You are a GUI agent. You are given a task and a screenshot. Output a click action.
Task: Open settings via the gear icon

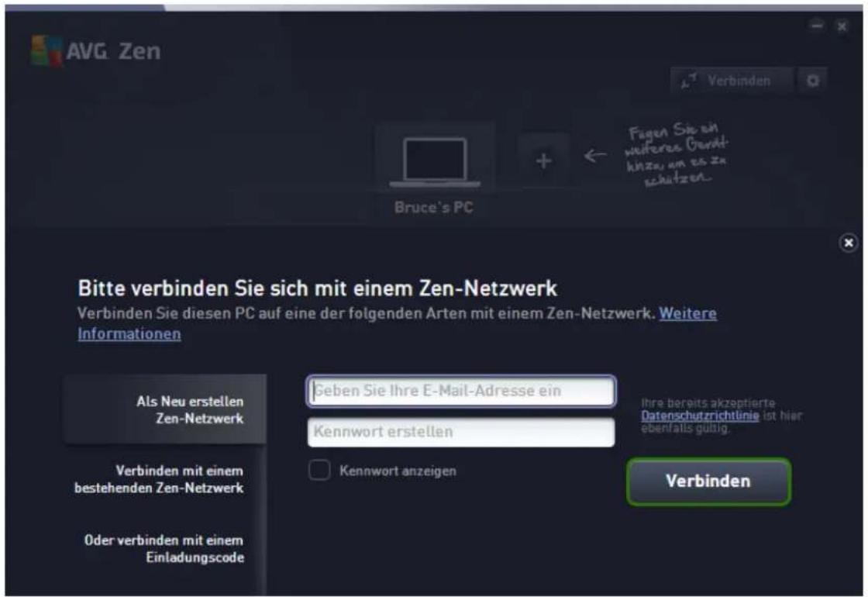click(x=813, y=81)
